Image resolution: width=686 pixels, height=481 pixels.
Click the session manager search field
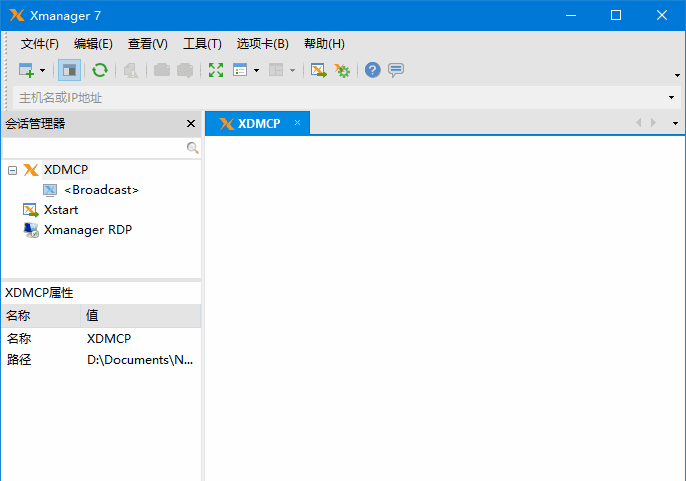coord(94,148)
